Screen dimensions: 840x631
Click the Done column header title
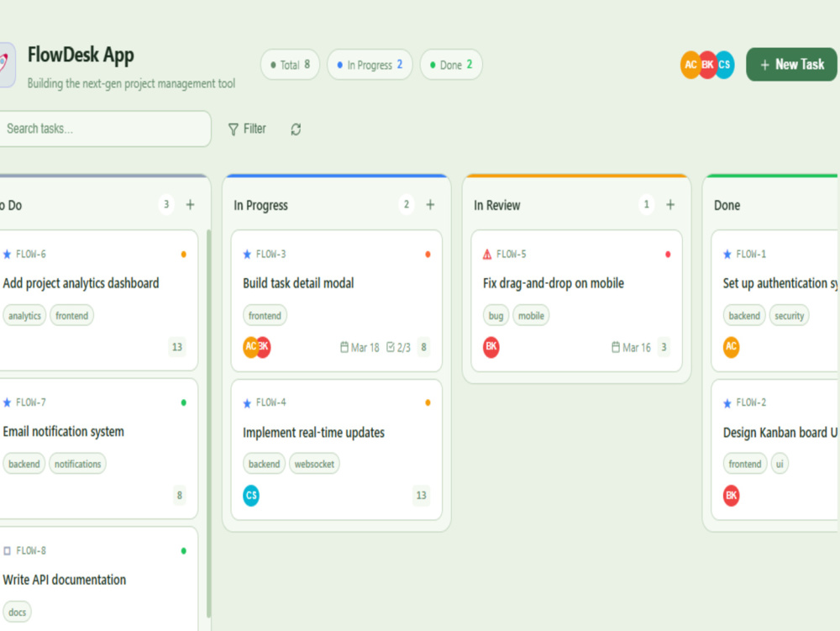727,205
